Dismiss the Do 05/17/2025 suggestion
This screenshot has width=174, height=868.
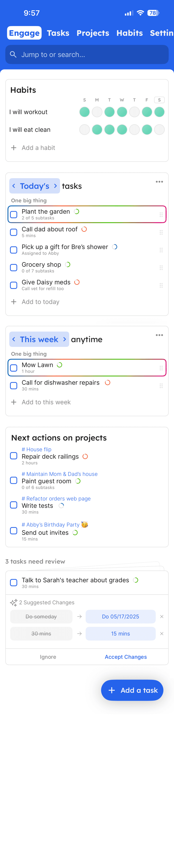coord(162,616)
